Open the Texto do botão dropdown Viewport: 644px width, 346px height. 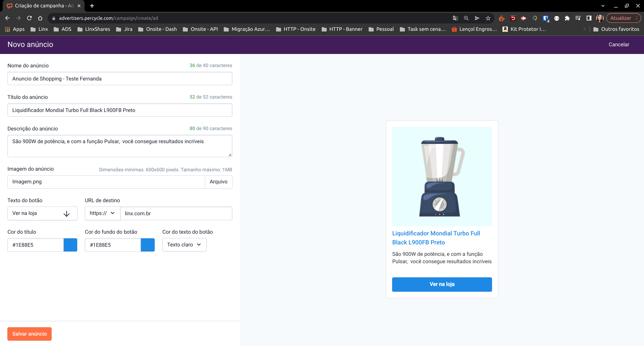[x=42, y=214]
